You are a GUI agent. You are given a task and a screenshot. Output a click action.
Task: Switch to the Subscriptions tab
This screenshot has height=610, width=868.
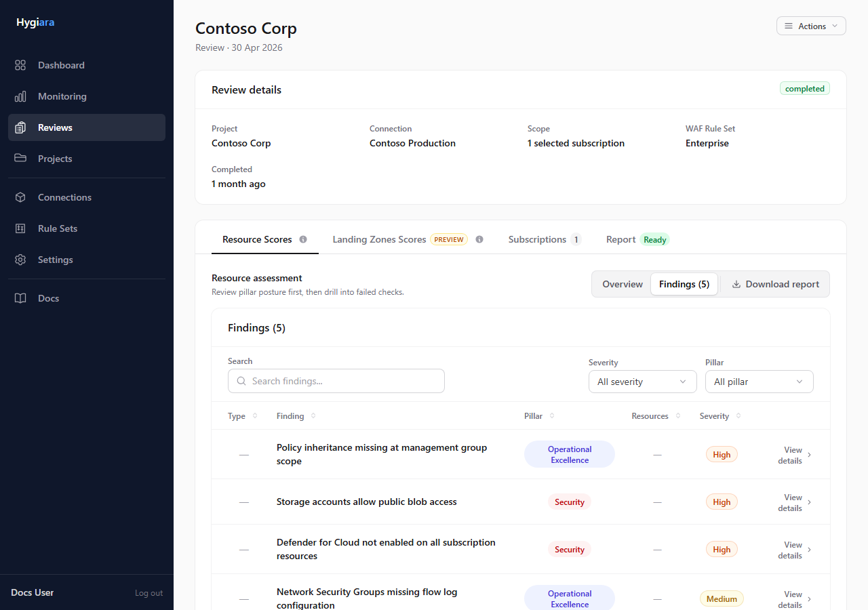point(545,239)
